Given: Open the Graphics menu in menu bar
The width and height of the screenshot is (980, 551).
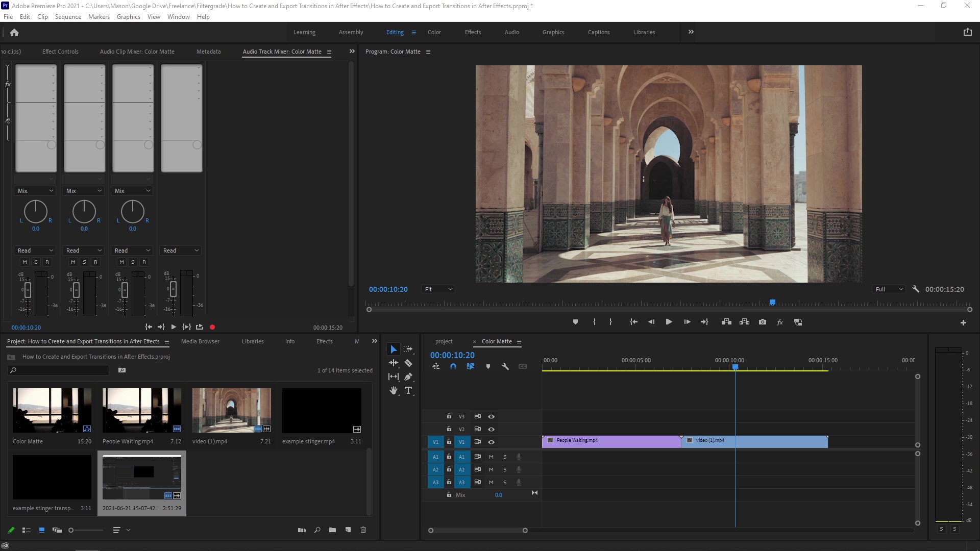Looking at the screenshot, I should tap(129, 17).
